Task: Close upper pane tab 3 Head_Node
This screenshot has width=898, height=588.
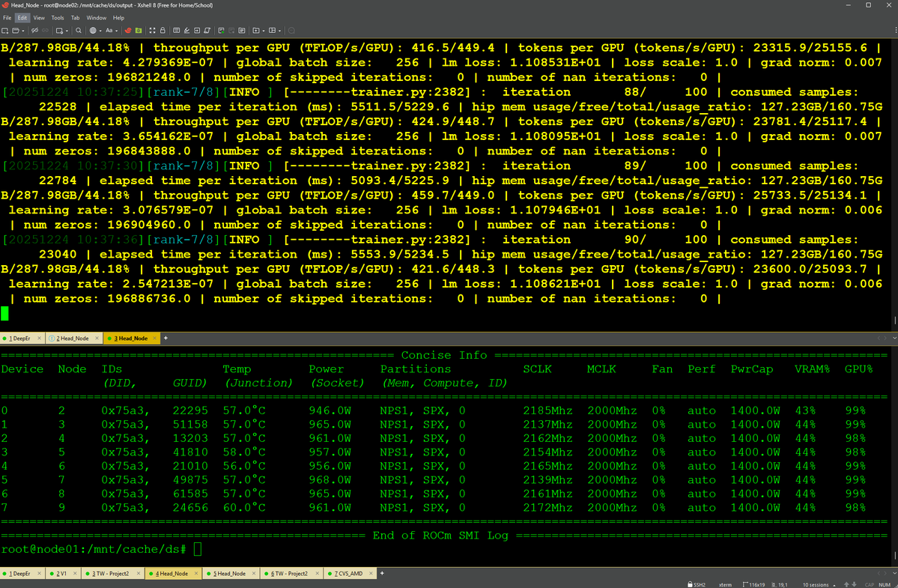Action: 154,339
